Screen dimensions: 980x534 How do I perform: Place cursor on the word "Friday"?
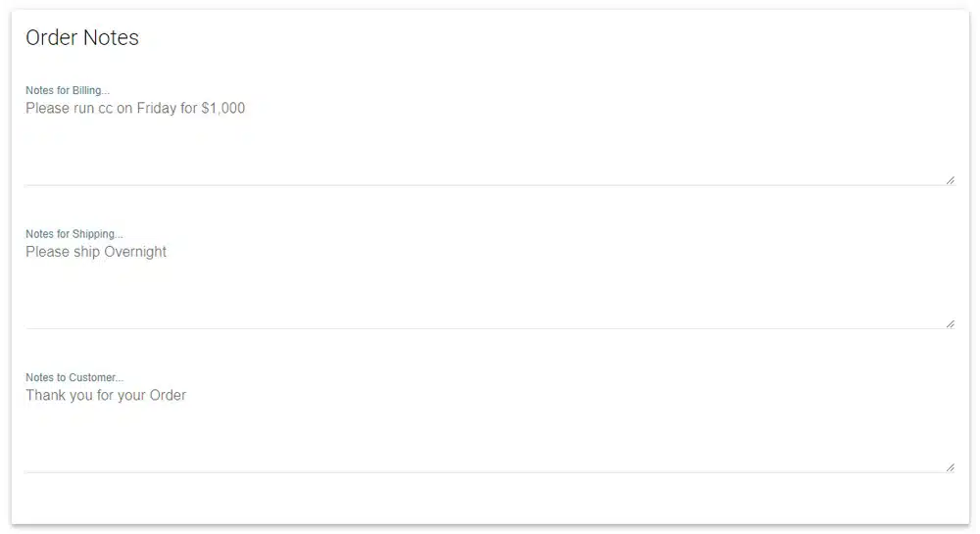[155, 109]
